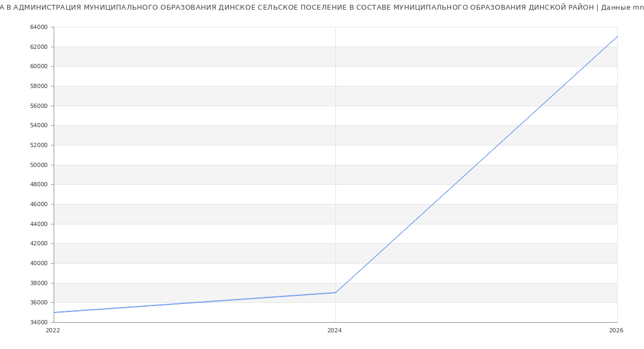Click the 44000 y-axis label
This screenshot has width=644, height=349.
click(39, 224)
